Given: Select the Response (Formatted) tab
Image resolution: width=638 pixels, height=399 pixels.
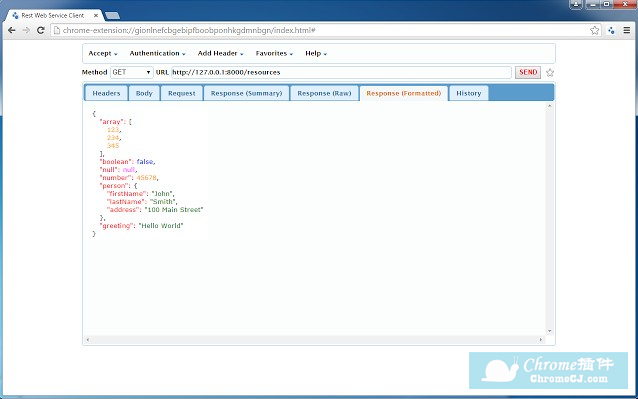Looking at the screenshot, I should (x=404, y=93).
